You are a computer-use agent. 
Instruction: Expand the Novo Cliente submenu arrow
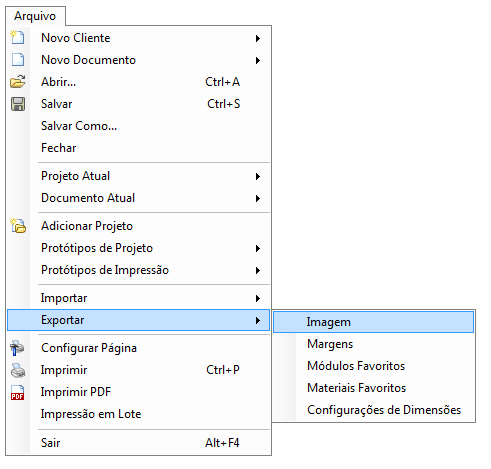(258, 38)
